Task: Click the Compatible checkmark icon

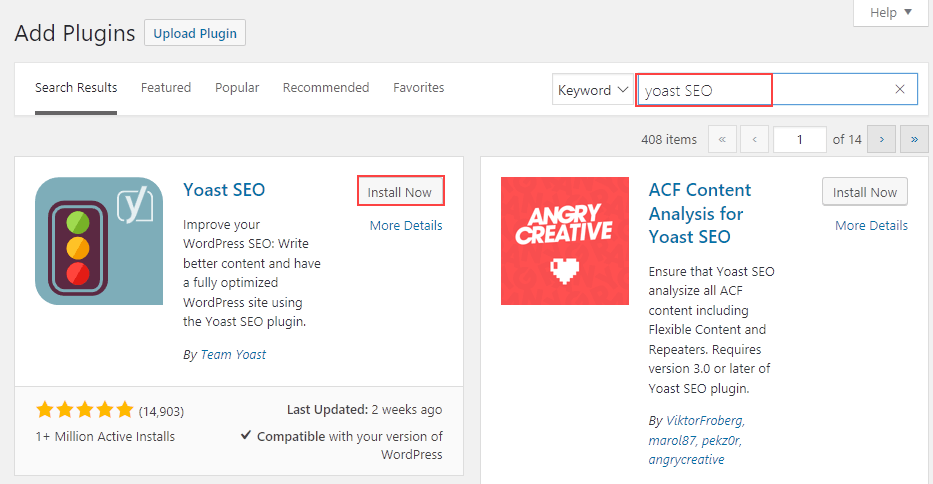Action: [246, 435]
